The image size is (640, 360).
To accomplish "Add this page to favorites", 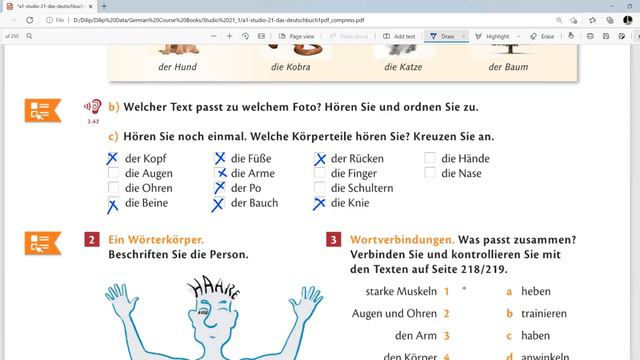I will [x=574, y=20].
